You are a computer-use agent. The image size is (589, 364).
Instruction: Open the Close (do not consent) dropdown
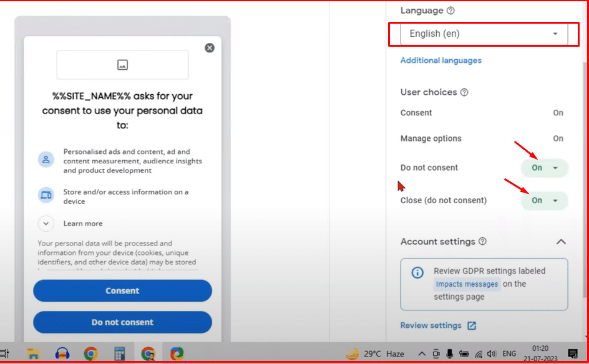(544, 201)
